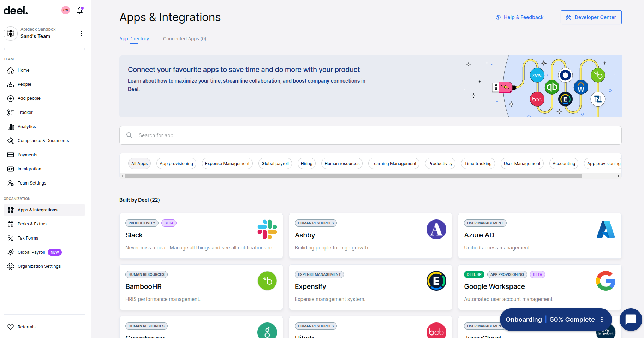Screen dimensions: 644x338
Task: Open the Slack app card title
Action: [134, 235]
